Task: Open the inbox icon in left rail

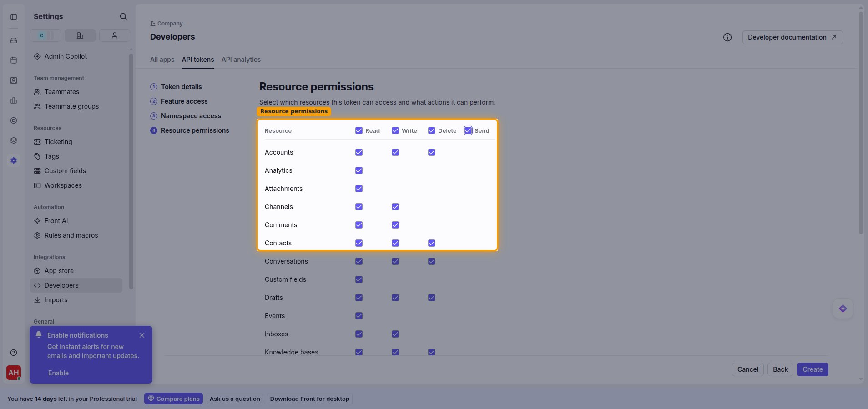Action: point(14,40)
